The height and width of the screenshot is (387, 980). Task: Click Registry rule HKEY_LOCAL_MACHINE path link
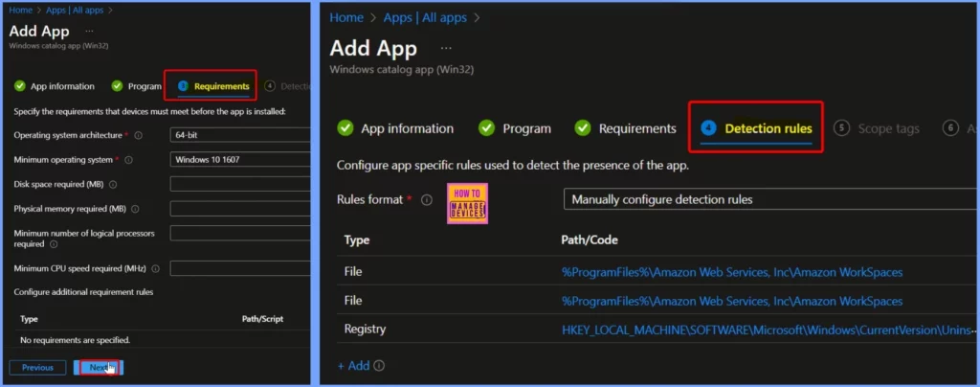click(x=768, y=330)
